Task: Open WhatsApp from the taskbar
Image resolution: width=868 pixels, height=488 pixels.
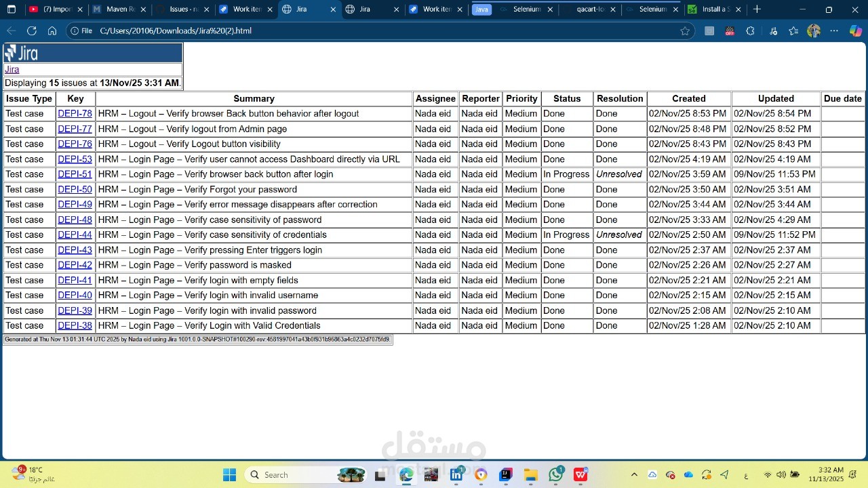Action: 555,474
